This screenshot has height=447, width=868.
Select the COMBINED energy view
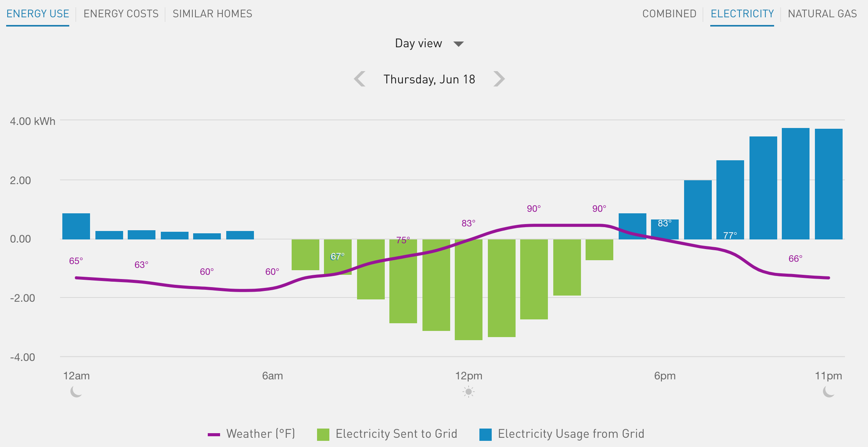pos(669,13)
